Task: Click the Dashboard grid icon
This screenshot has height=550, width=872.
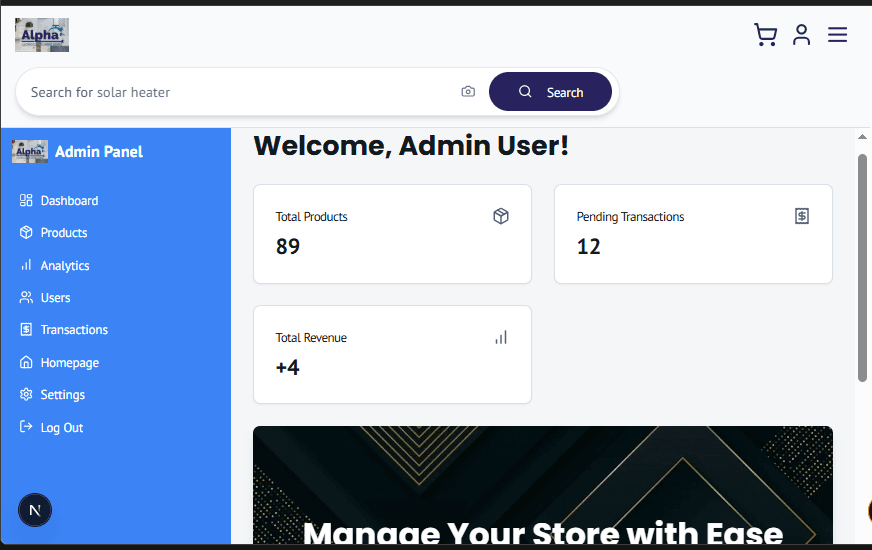Action: 26,200
